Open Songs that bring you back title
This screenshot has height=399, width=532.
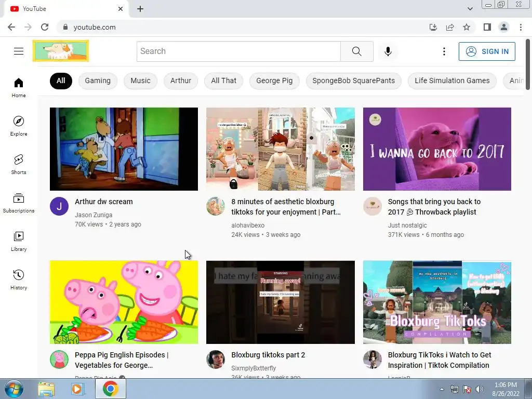click(434, 207)
